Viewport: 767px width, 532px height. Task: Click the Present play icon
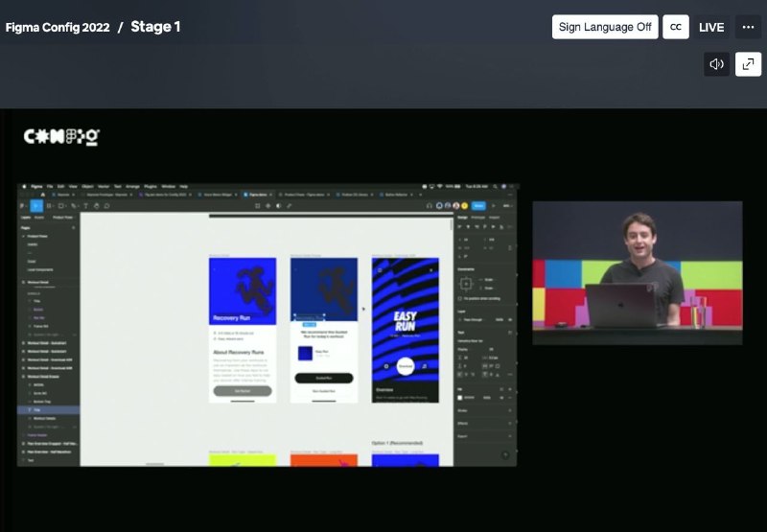coord(493,206)
